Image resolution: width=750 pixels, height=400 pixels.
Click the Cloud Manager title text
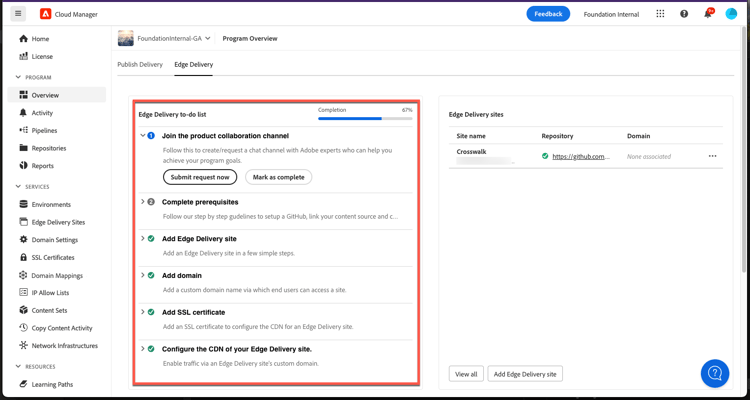pyautogui.click(x=77, y=14)
